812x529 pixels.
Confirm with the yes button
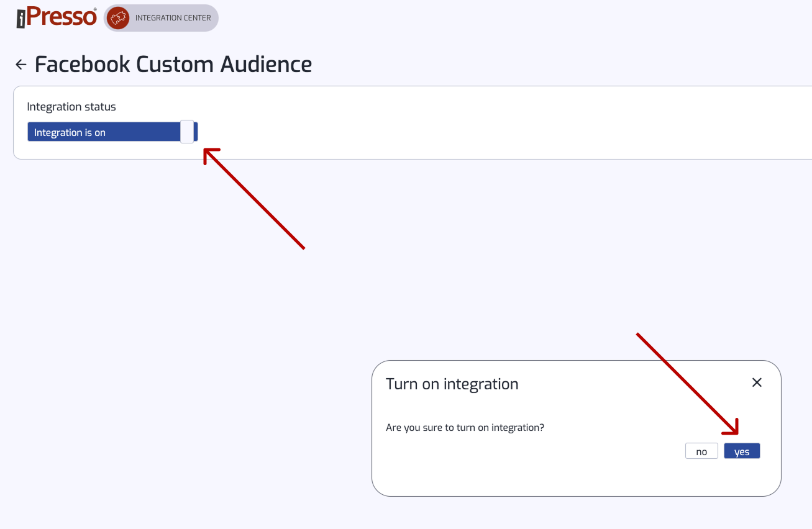tap(742, 451)
